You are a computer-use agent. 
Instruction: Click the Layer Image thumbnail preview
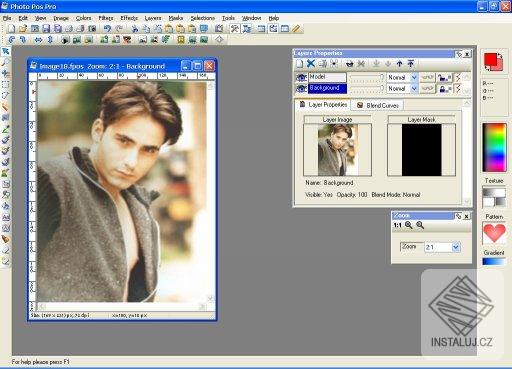(337, 150)
